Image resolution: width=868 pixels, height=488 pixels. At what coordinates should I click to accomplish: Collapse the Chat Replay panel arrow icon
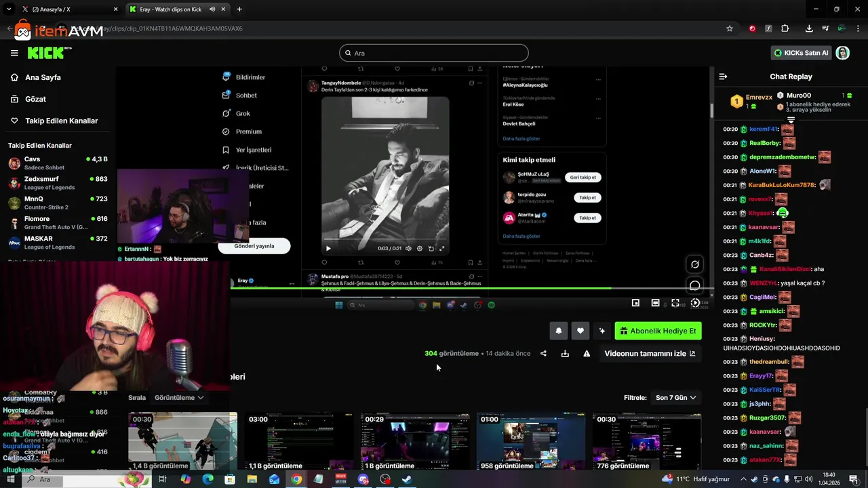tap(723, 77)
